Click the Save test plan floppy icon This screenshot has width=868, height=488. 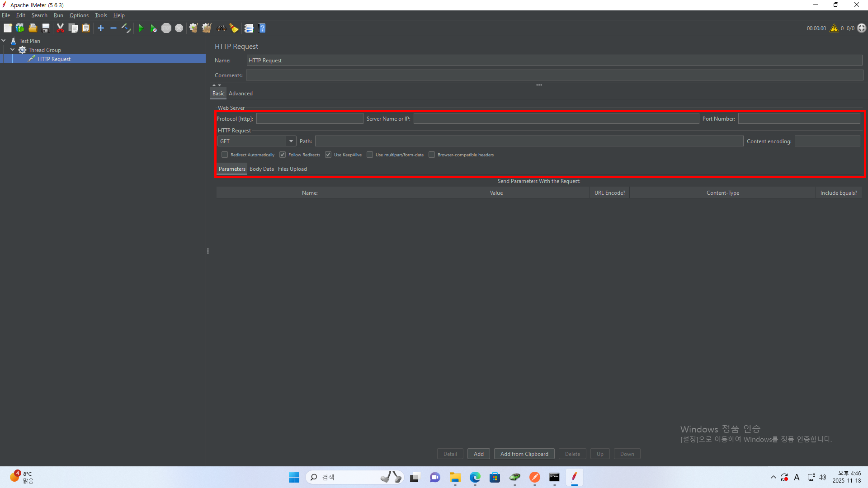coord(46,28)
